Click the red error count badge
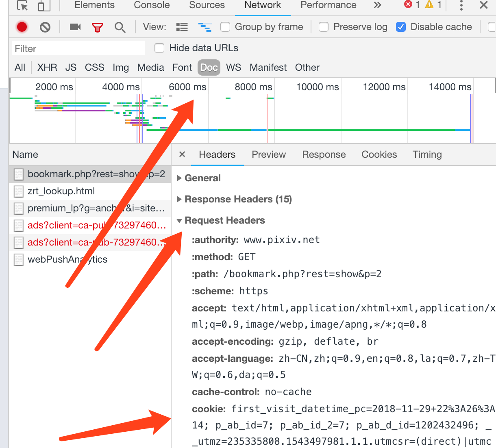Image resolution: width=496 pixels, height=448 pixels. [x=411, y=5]
